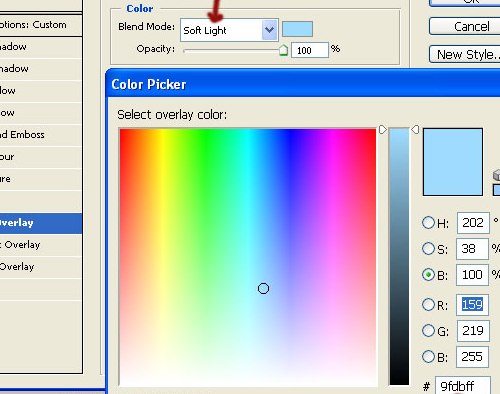The image size is (500, 394).
Task: Select the Bevel and Emboss style entry
Action: tap(41, 135)
